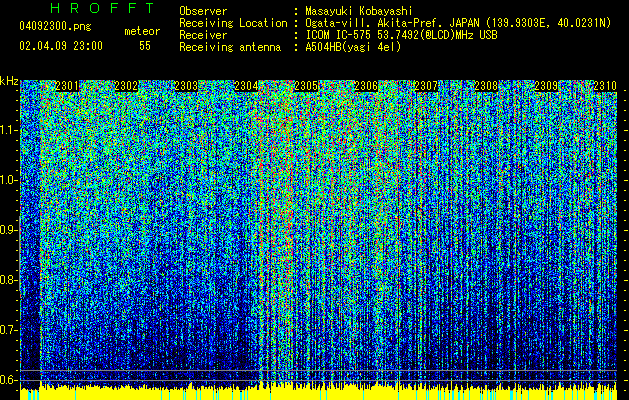Click the 2306 time marker

[366, 86]
